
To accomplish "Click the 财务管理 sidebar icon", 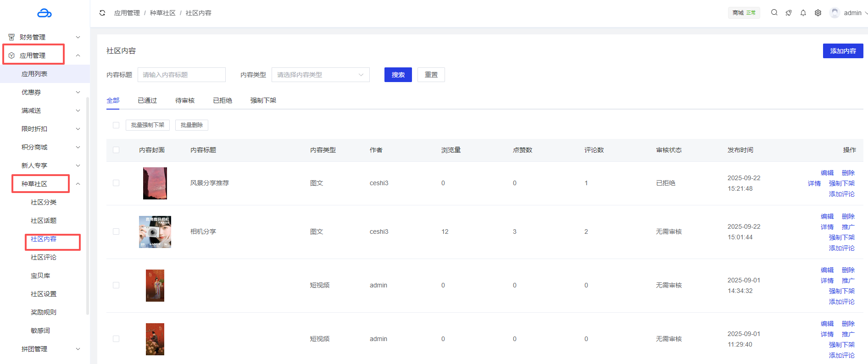I will 11,37.
